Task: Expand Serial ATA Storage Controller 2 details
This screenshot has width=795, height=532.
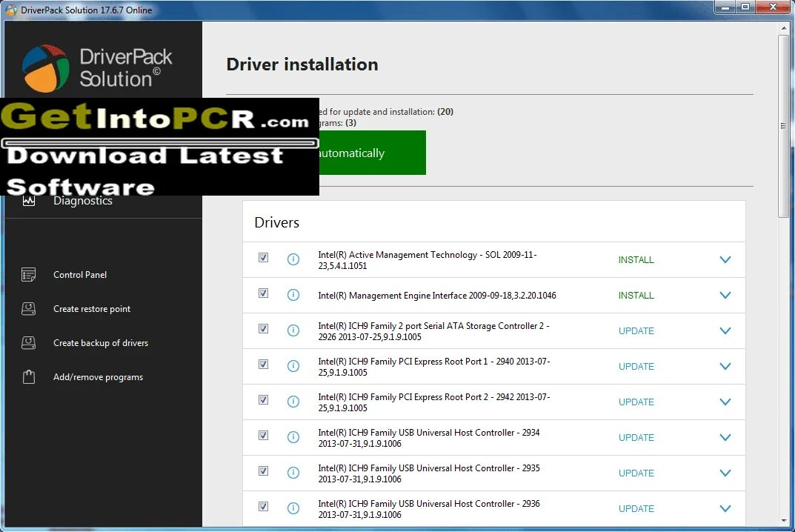Action: (x=725, y=330)
